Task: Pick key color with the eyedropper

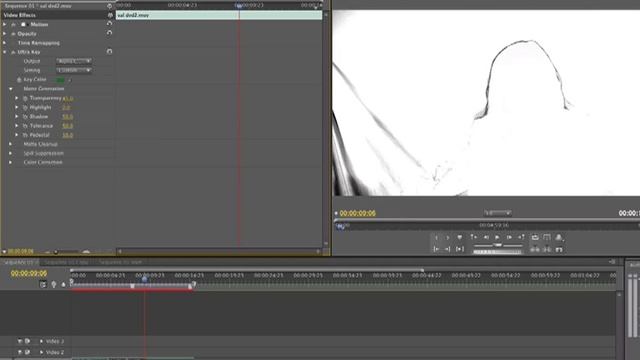Action: pos(69,80)
